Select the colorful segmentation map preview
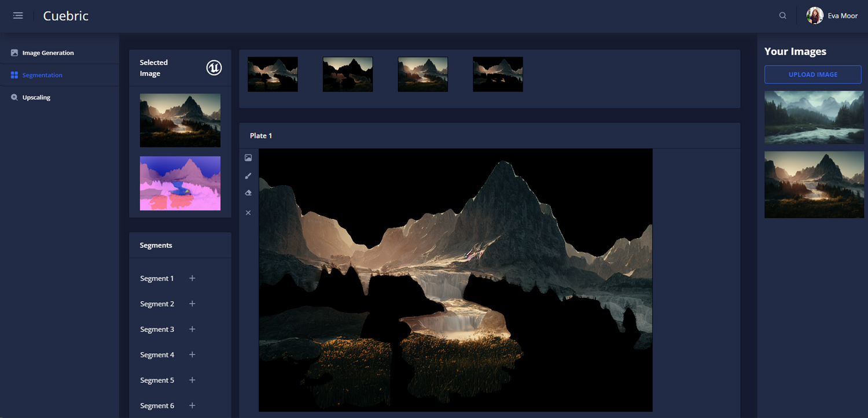Screen dimensions: 868x418 tap(180, 183)
